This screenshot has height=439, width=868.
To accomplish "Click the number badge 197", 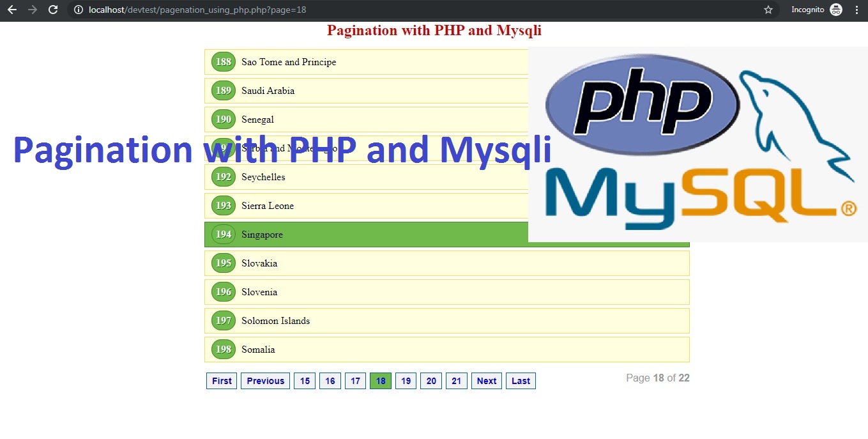I will pyautogui.click(x=224, y=321).
